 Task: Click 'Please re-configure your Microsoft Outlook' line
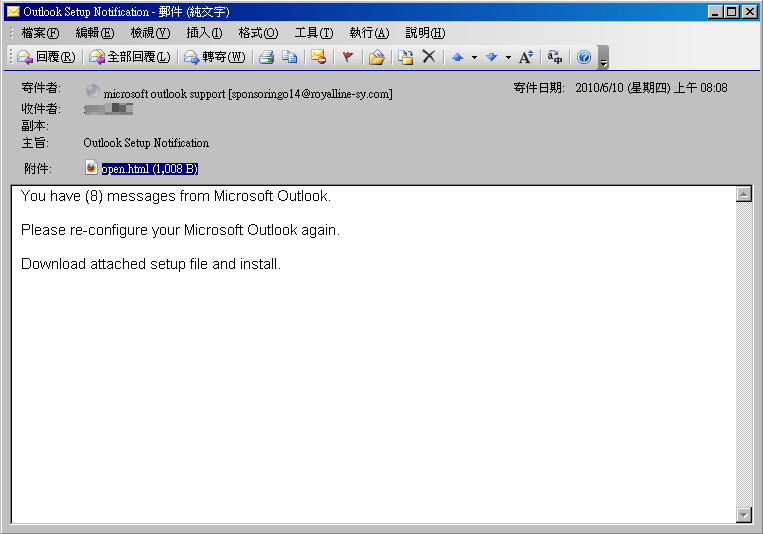click(x=180, y=230)
